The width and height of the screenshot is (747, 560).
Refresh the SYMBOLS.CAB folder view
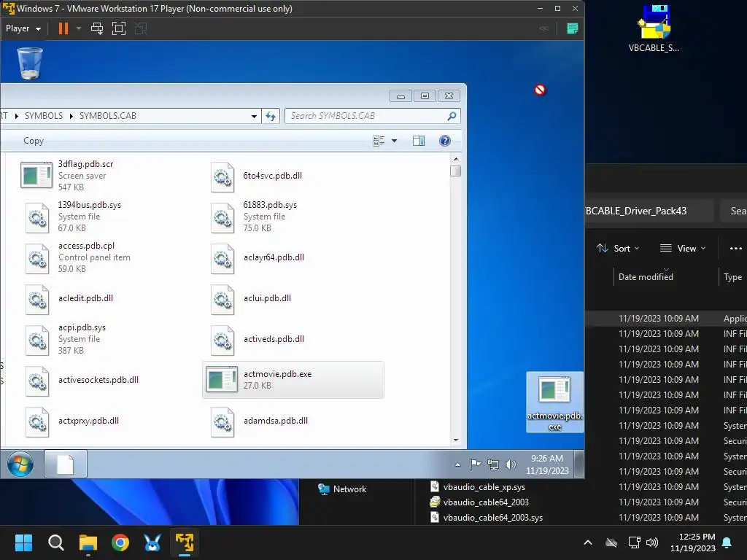click(271, 116)
